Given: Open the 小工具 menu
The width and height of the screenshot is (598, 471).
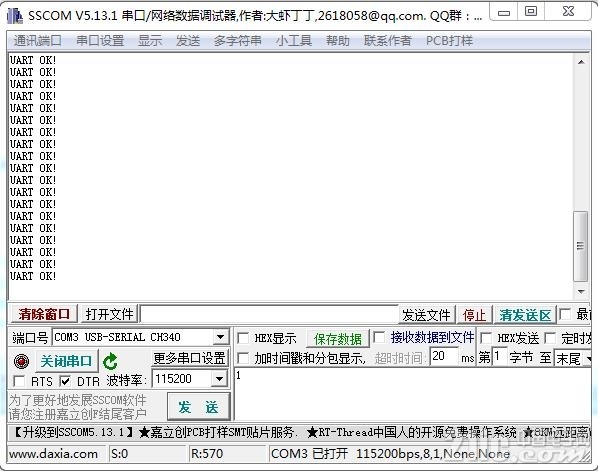Looking at the screenshot, I should pos(294,40).
